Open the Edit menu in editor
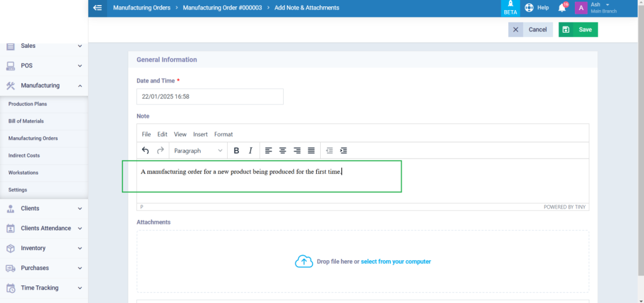The width and height of the screenshot is (644, 303). pos(162,134)
